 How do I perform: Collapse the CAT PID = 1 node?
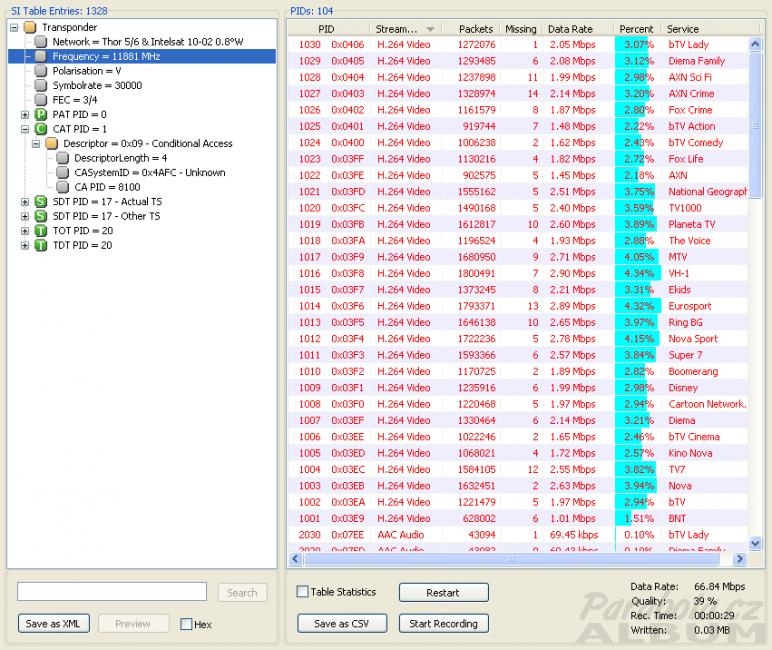pos(25,129)
